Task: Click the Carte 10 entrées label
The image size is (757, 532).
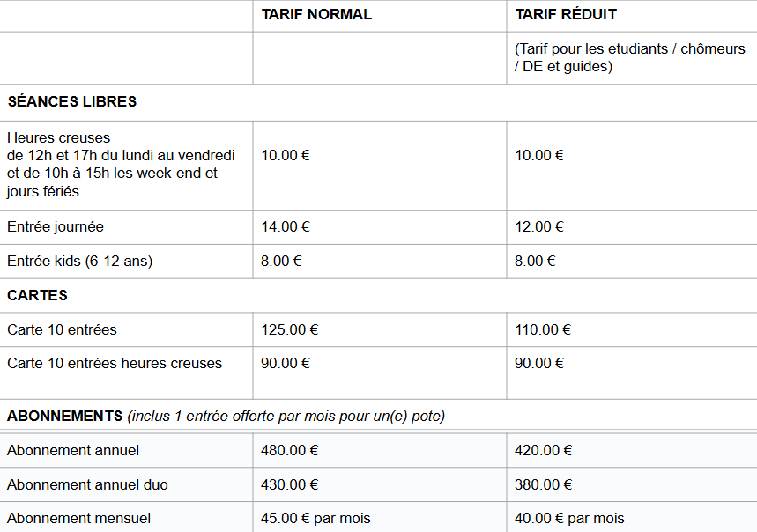Action: coord(62,329)
